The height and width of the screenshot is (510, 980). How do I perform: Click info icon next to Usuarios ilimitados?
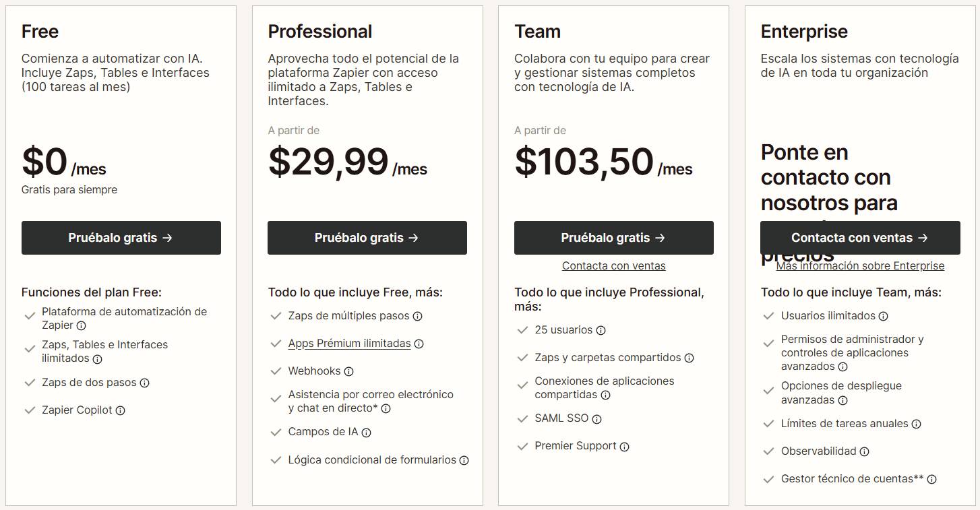(x=884, y=315)
